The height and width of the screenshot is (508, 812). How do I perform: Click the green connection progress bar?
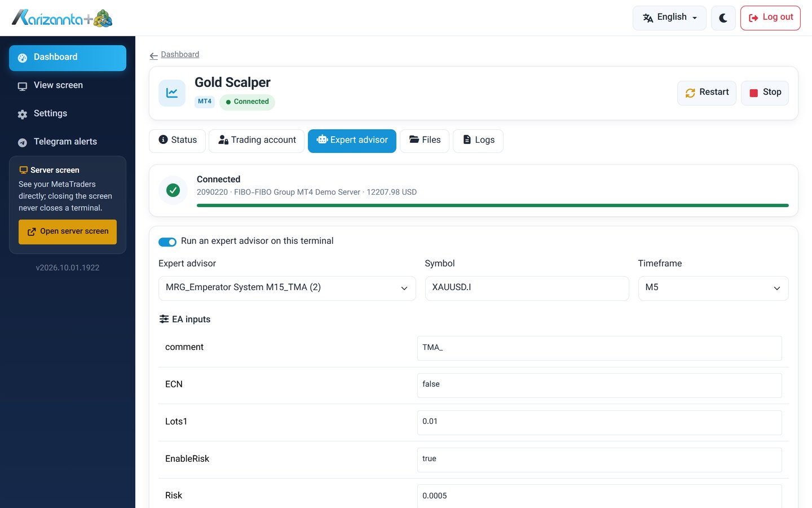(x=493, y=205)
